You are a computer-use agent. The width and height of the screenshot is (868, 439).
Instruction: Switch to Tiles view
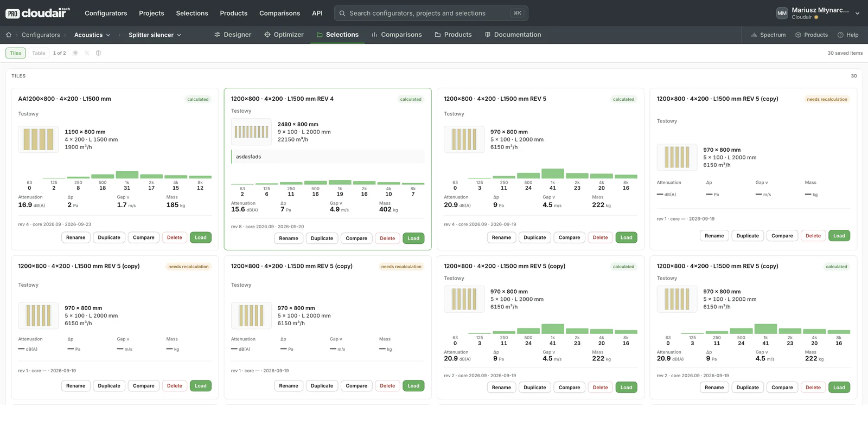(15, 53)
